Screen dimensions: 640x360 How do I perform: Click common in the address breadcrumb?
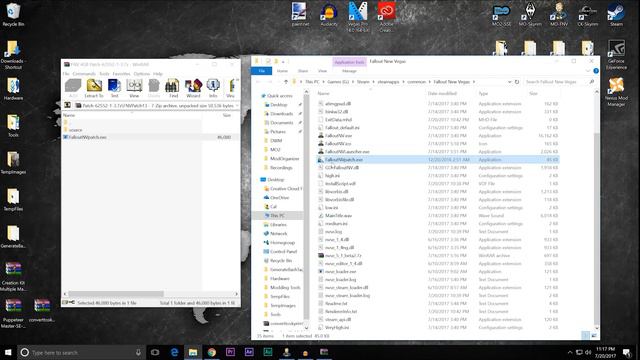click(416, 82)
